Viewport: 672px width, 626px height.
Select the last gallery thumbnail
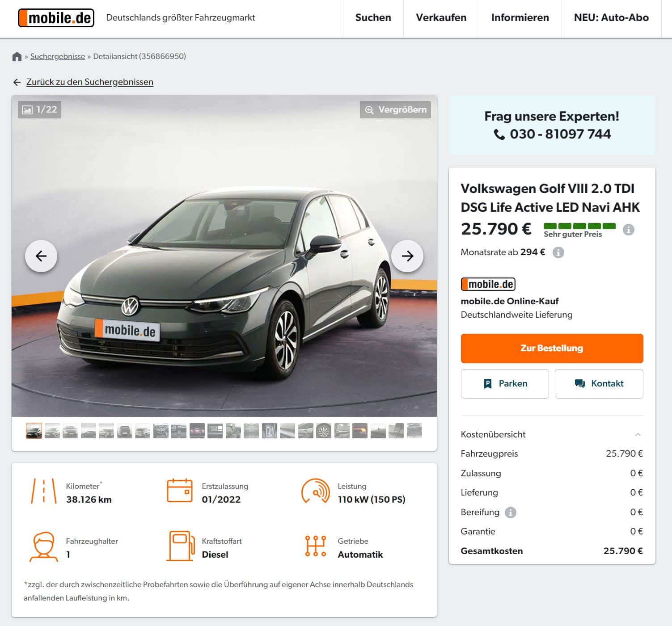(x=414, y=431)
